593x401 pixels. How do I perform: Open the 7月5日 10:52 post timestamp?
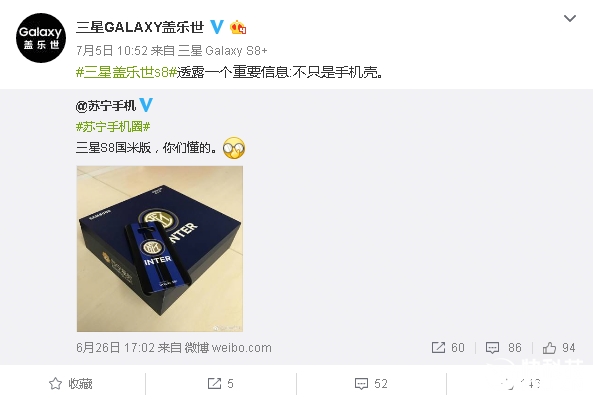[112, 50]
